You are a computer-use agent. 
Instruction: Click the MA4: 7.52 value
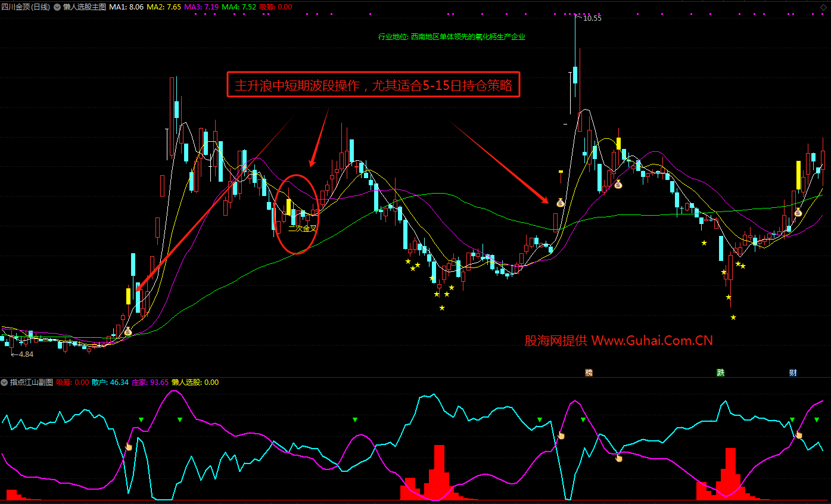coord(239,7)
